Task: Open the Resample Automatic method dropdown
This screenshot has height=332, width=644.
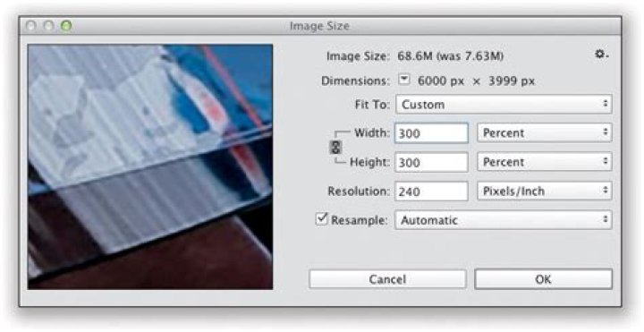Action: pos(504,220)
